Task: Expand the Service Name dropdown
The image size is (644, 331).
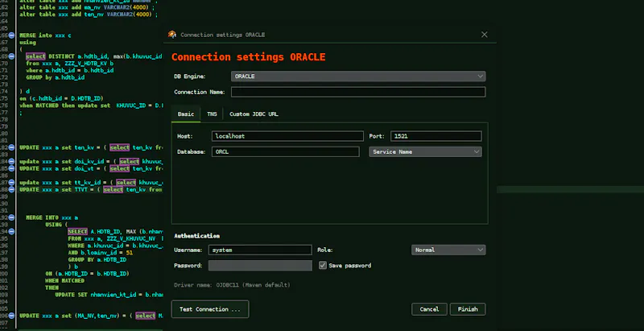Action: (x=425, y=151)
